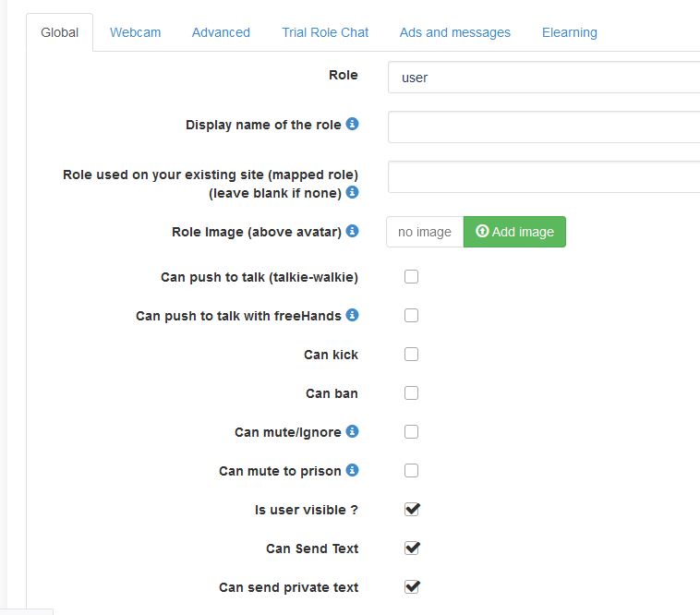Enable Can push to talk (talkie-walkie) checkbox
Image resolution: width=700 pixels, height=615 pixels.
pos(412,276)
